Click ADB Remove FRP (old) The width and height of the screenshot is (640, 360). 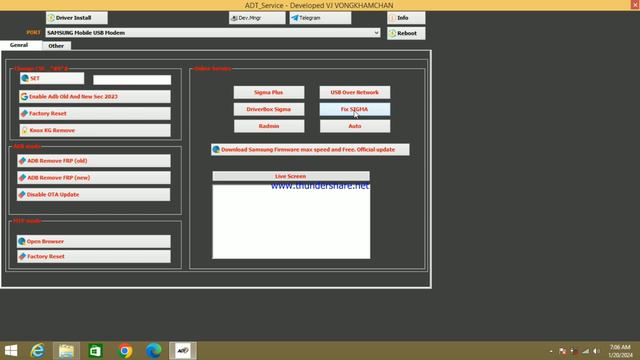pyautogui.click(x=94, y=161)
